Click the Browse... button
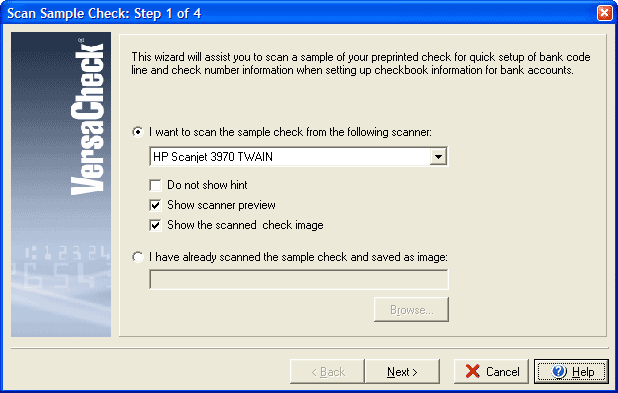 [411, 310]
